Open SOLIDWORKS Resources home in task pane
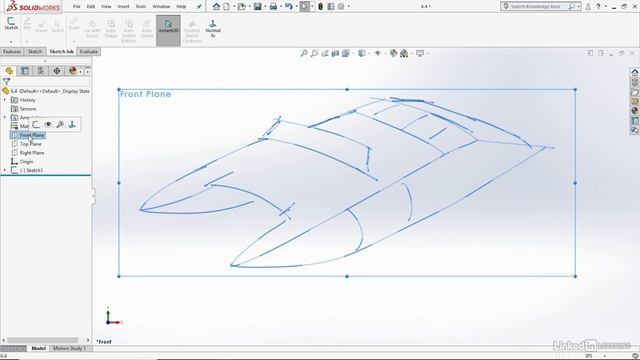The image size is (640, 360). 635,72
